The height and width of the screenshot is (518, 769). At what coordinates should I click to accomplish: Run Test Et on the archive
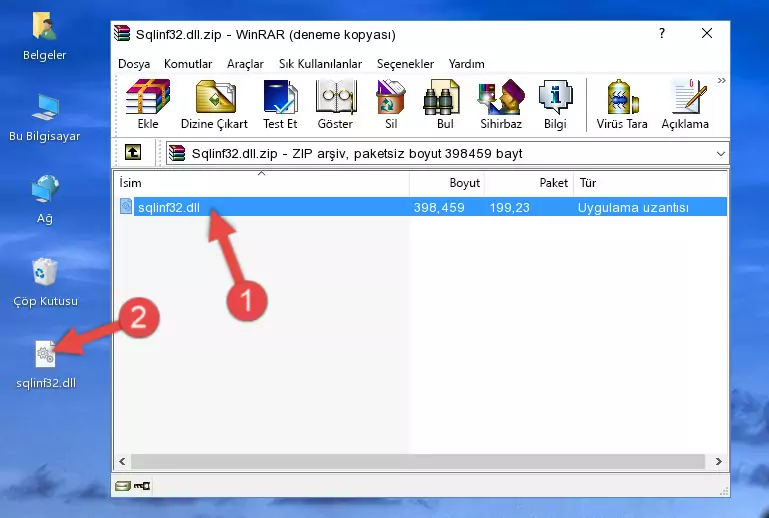click(280, 104)
